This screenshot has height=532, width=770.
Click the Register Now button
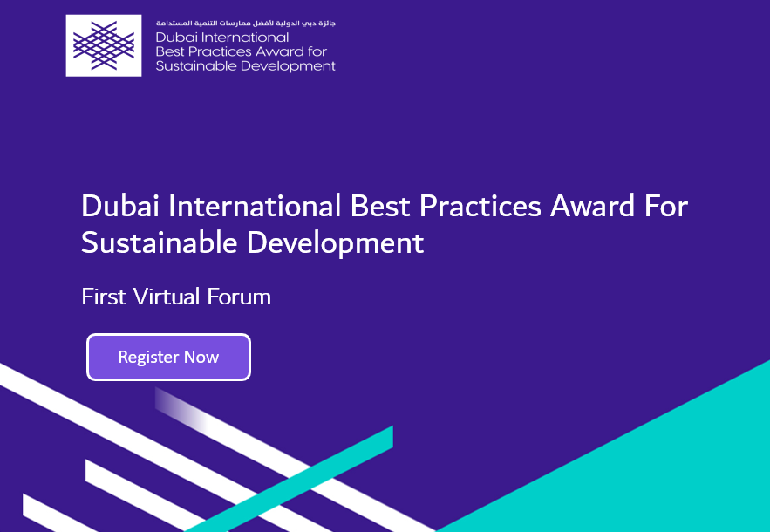(x=168, y=357)
